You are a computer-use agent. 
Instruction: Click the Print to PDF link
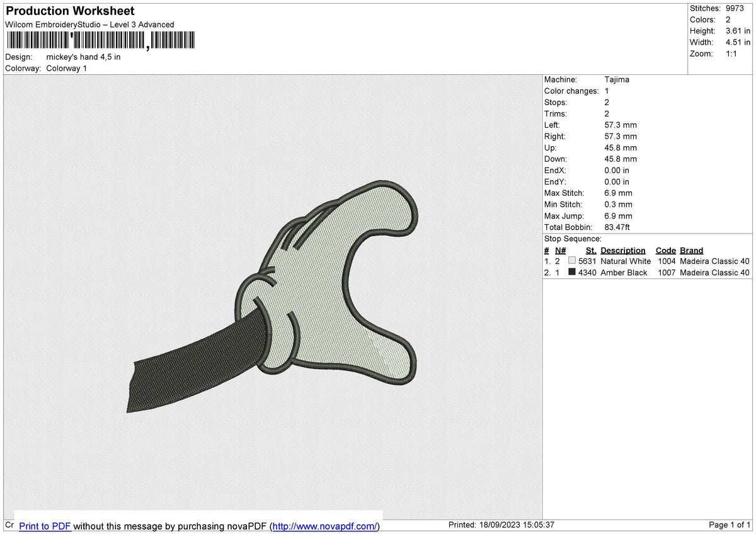coord(45,526)
